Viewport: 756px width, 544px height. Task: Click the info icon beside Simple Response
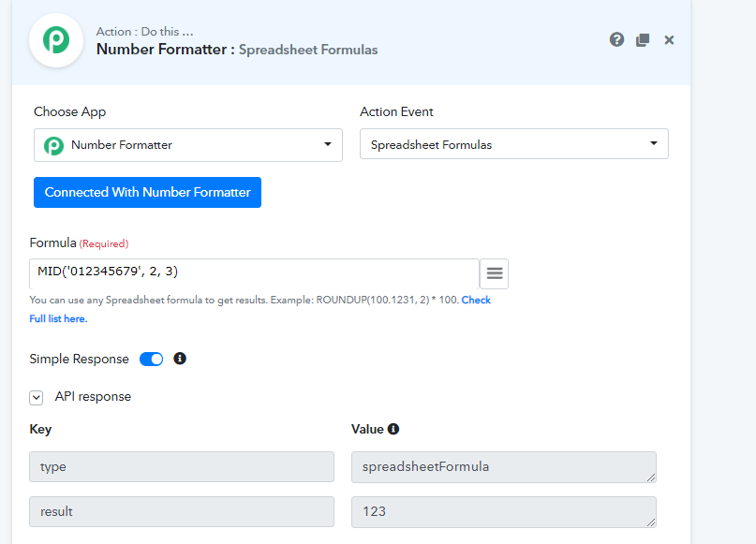(180, 359)
